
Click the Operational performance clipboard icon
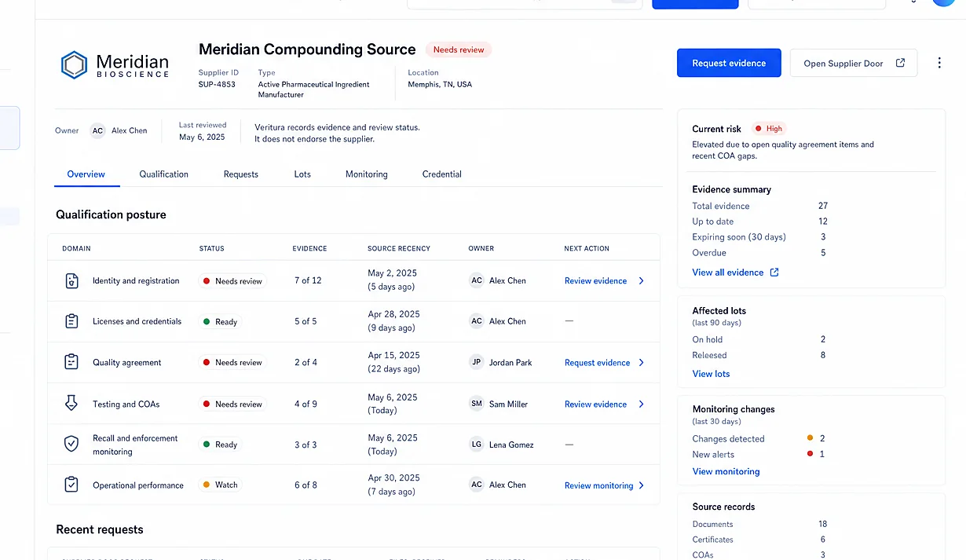[71, 485]
